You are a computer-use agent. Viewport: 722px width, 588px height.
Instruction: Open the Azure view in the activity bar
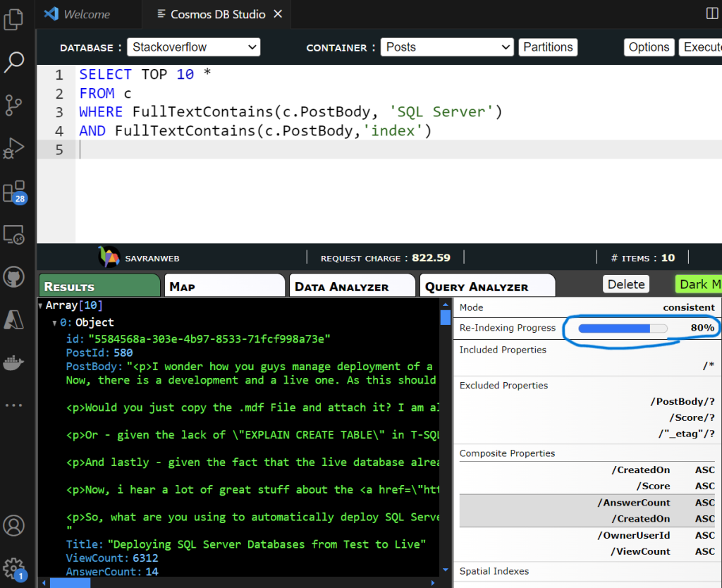(14, 319)
